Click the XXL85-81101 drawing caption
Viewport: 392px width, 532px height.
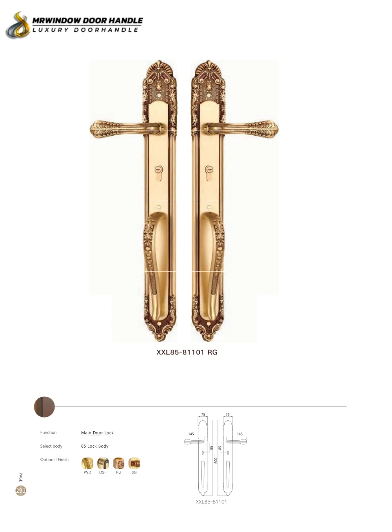pos(211,502)
